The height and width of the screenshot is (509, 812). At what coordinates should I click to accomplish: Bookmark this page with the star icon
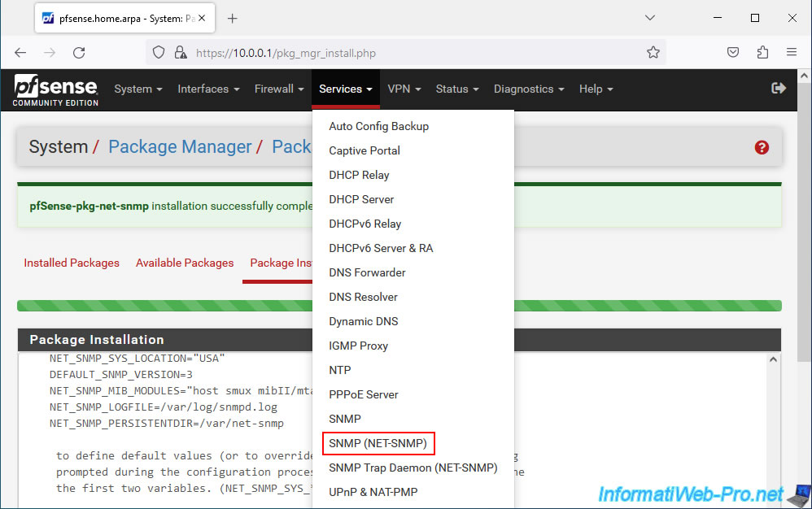pyautogui.click(x=653, y=52)
